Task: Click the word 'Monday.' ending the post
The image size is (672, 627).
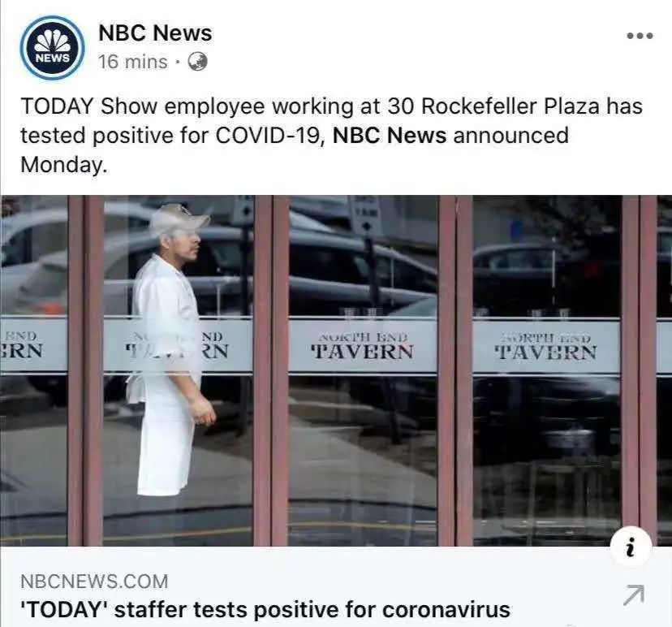Action: click(63, 165)
